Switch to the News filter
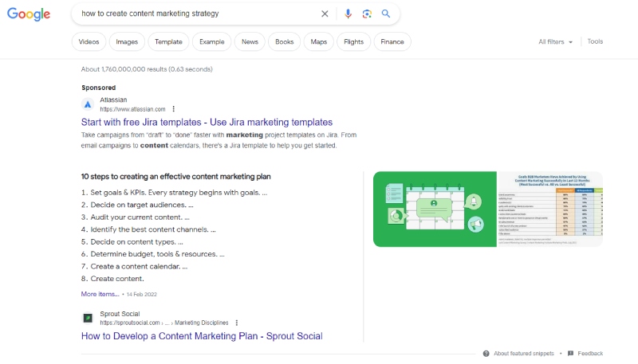Viewport: 638px width, 364px height. (x=250, y=42)
